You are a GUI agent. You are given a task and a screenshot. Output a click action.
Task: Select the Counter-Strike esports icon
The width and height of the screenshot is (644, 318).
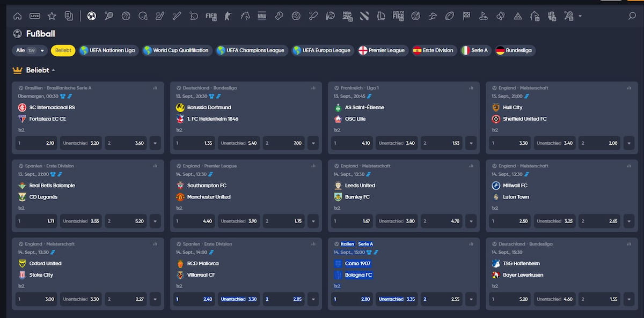coord(228,16)
